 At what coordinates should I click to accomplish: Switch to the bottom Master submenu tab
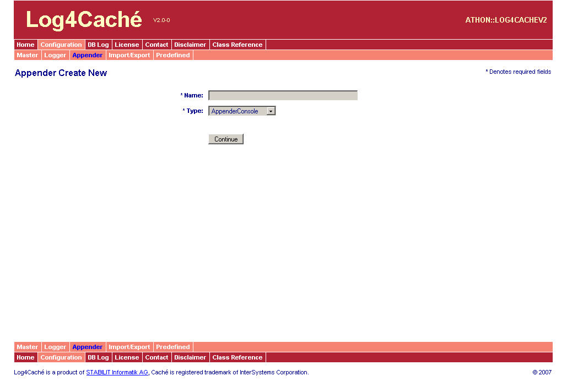pos(28,347)
